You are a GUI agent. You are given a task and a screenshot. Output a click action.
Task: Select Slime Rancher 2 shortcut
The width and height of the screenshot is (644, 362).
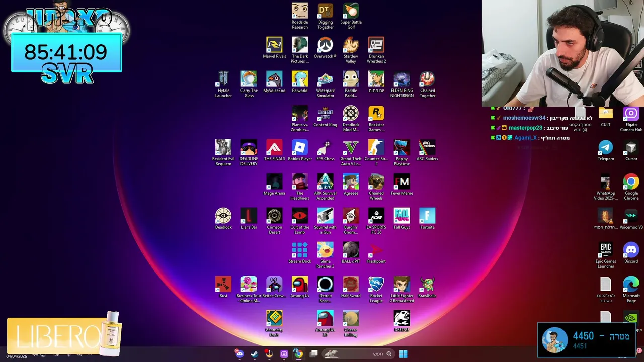click(x=326, y=255)
